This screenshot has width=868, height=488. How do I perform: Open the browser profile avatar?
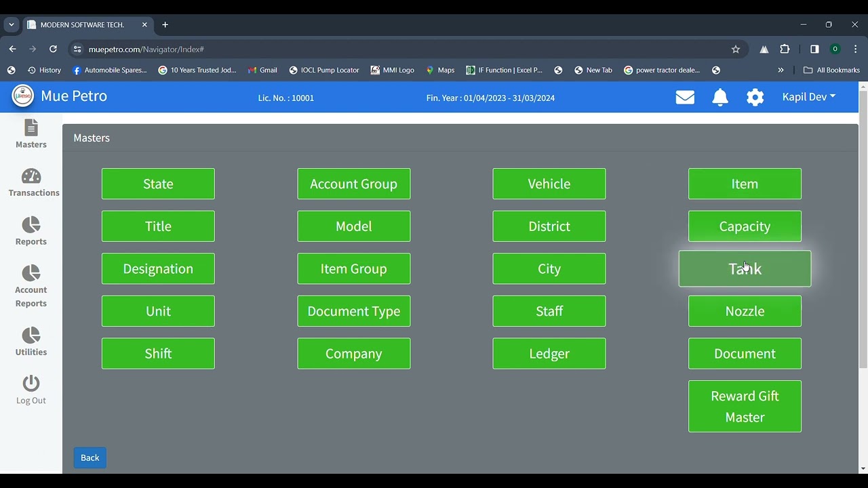(835, 49)
